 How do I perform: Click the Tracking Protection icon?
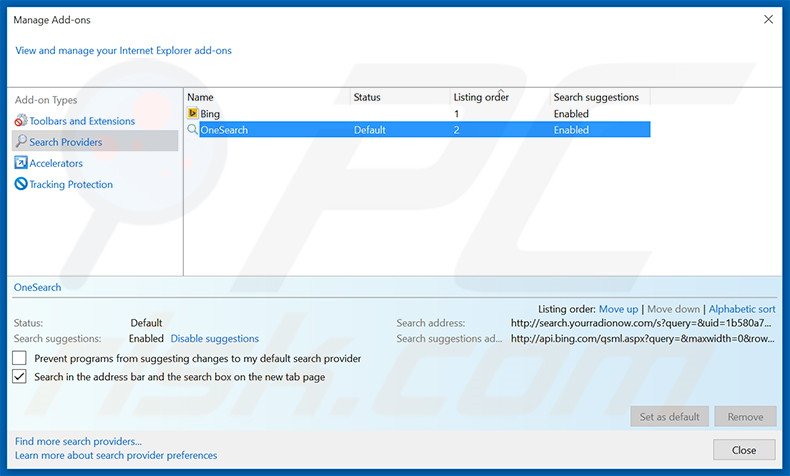coord(21,184)
